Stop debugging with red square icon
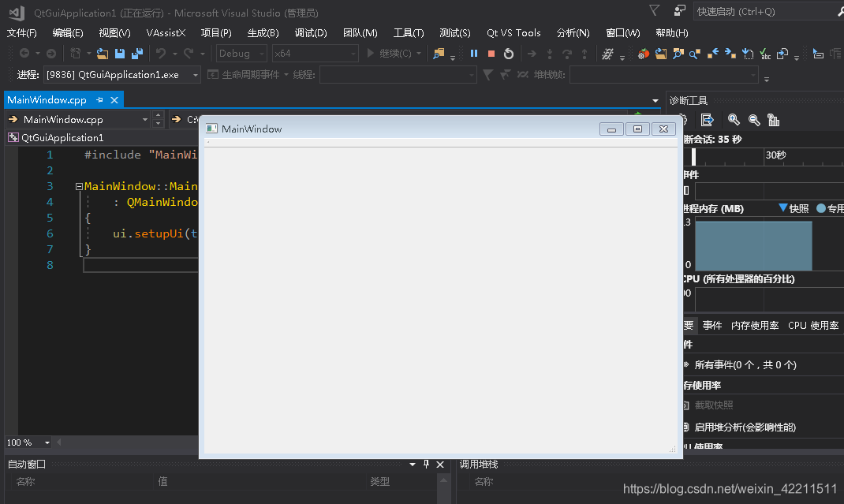This screenshot has width=844, height=504. coord(491,54)
